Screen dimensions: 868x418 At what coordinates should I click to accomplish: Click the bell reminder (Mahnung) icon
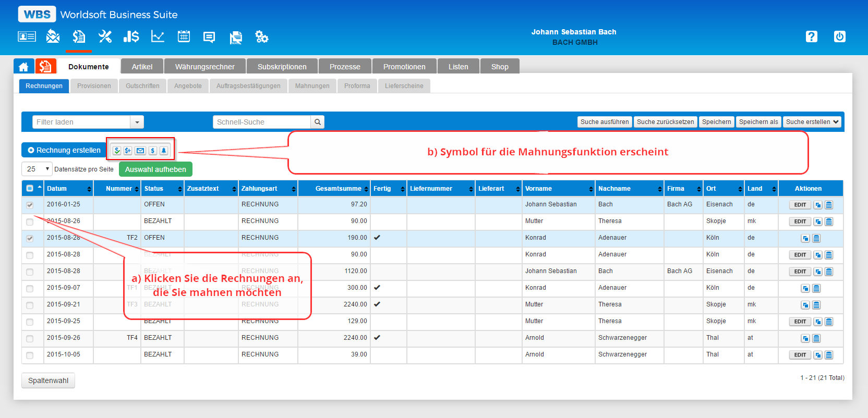coord(164,151)
